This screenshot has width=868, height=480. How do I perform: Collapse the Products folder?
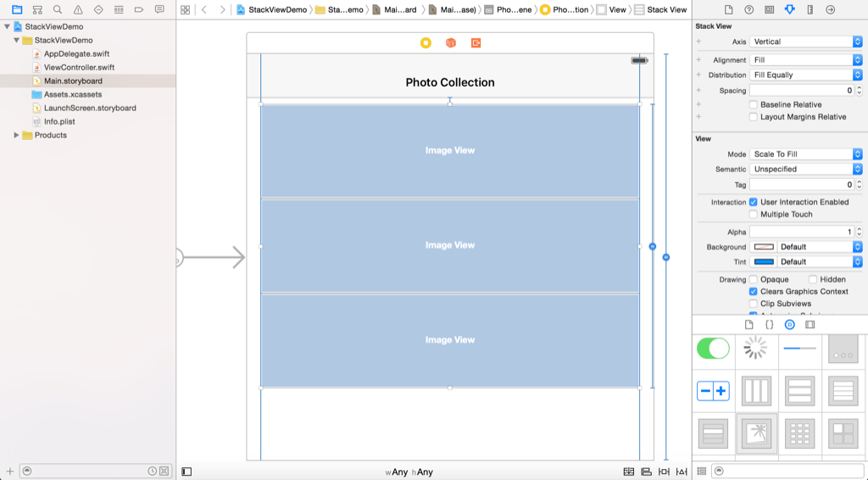coord(16,136)
